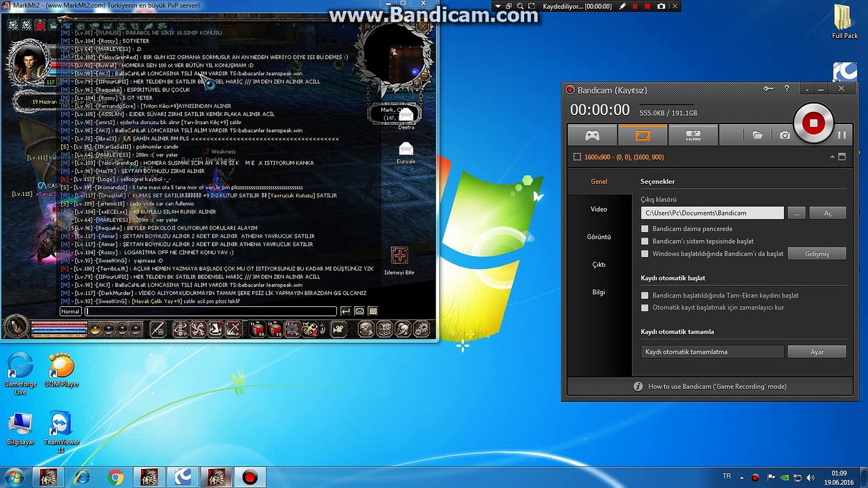868x488 pixels.
Task: Click the fullscreen window icon beside the resolution arrow
Action: [842, 157]
